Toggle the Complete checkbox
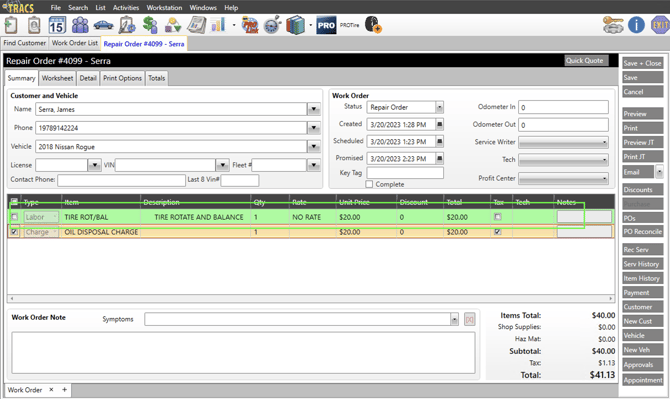The image size is (670, 399). (x=369, y=184)
